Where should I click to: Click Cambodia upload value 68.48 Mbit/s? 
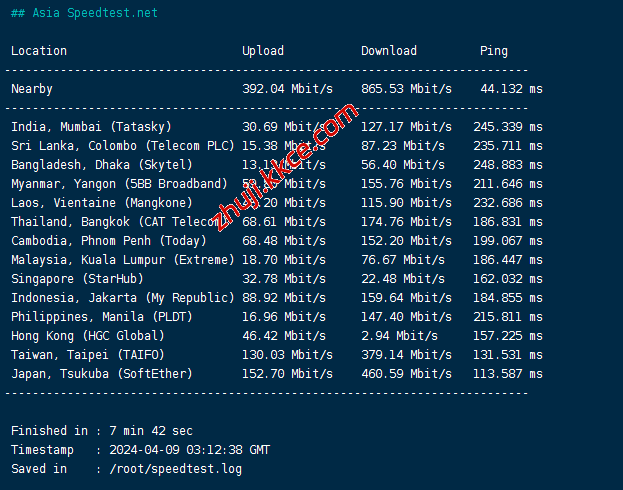(287, 241)
